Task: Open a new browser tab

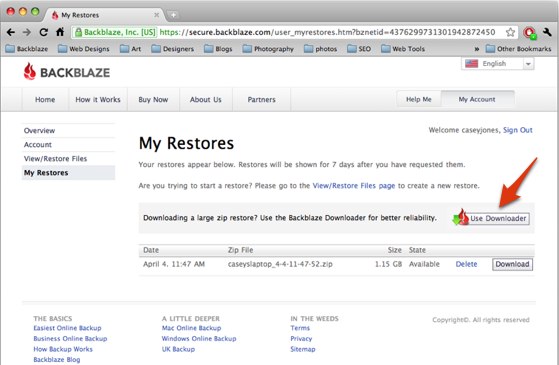Action: 173,15
